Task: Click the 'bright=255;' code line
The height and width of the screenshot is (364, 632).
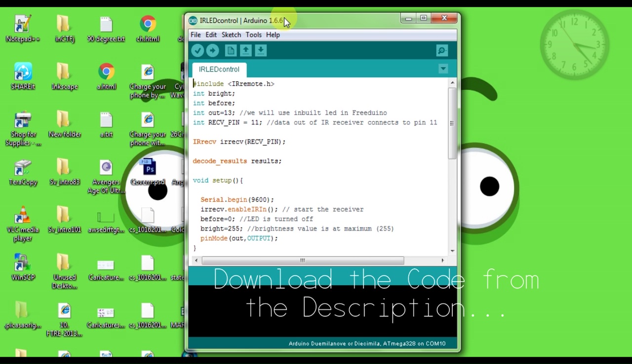Action: [x=297, y=229]
